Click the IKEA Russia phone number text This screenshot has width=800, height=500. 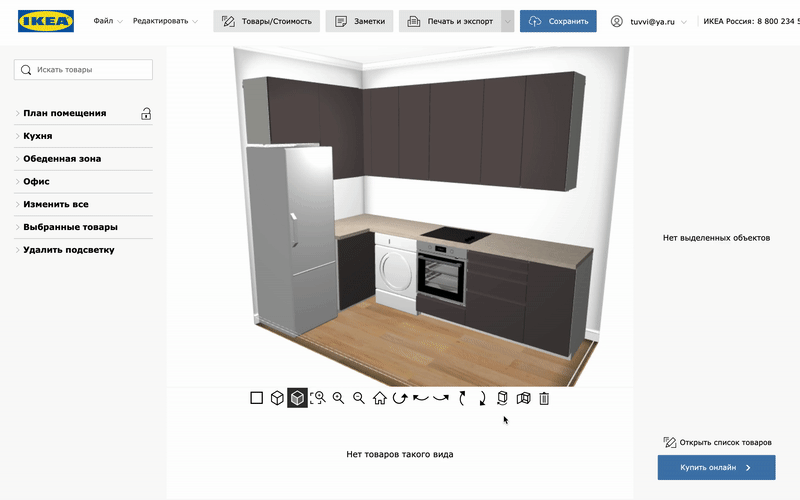click(x=751, y=21)
